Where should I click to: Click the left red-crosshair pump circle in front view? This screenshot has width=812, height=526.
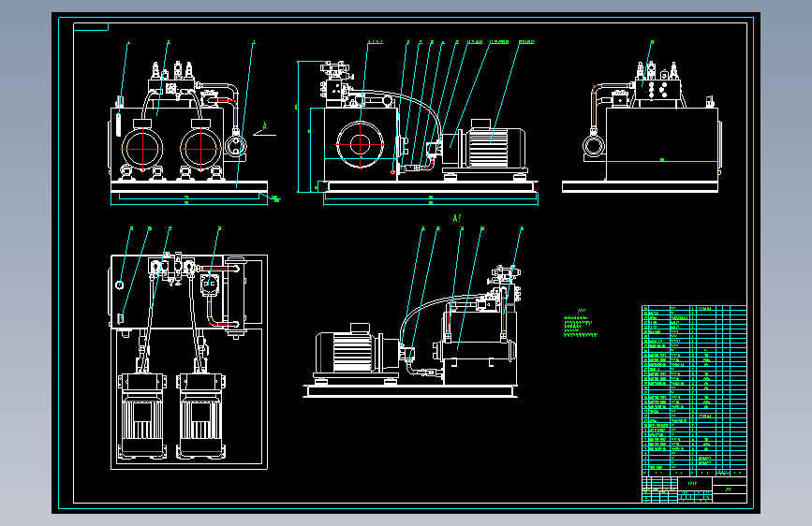[x=142, y=149]
